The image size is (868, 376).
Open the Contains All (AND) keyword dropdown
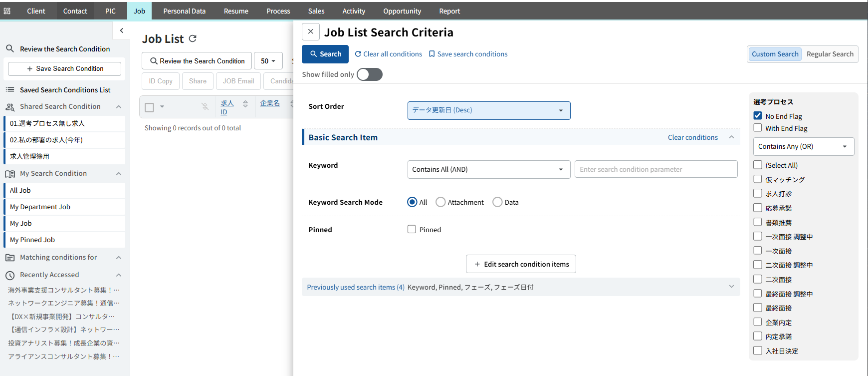[488, 169]
